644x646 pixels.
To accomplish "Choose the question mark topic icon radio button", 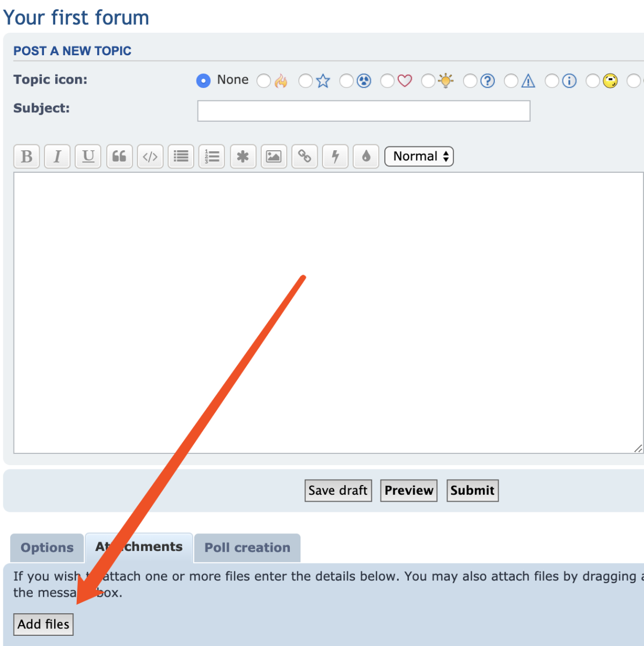I will click(x=470, y=81).
